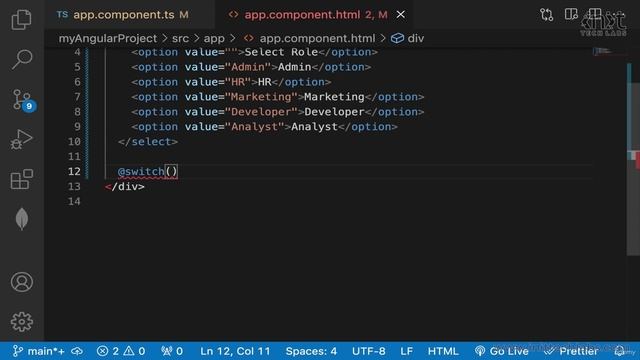The width and height of the screenshot is (640, 360).
Task: Open the Accounts menu icon
Action: pyautogui.click(x=22, y=282)
